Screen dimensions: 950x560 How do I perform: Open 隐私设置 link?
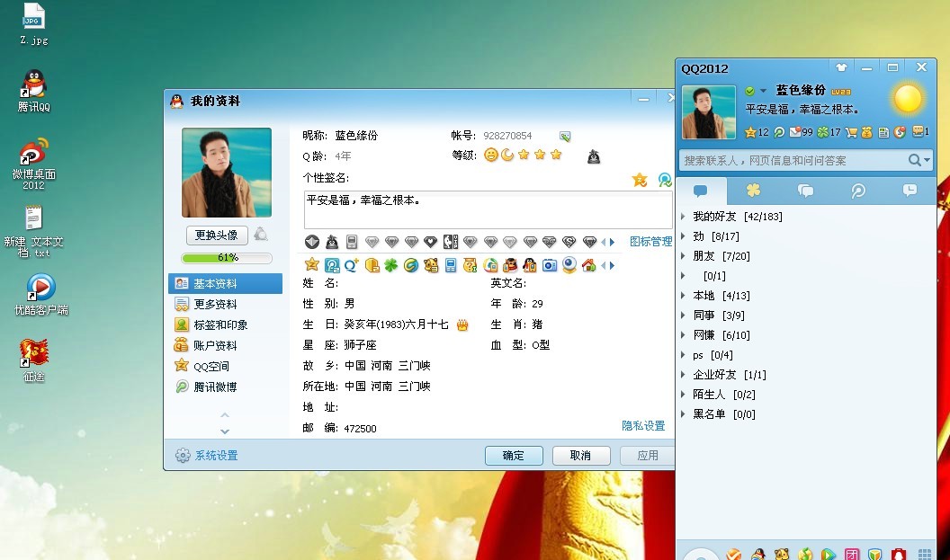643,425
